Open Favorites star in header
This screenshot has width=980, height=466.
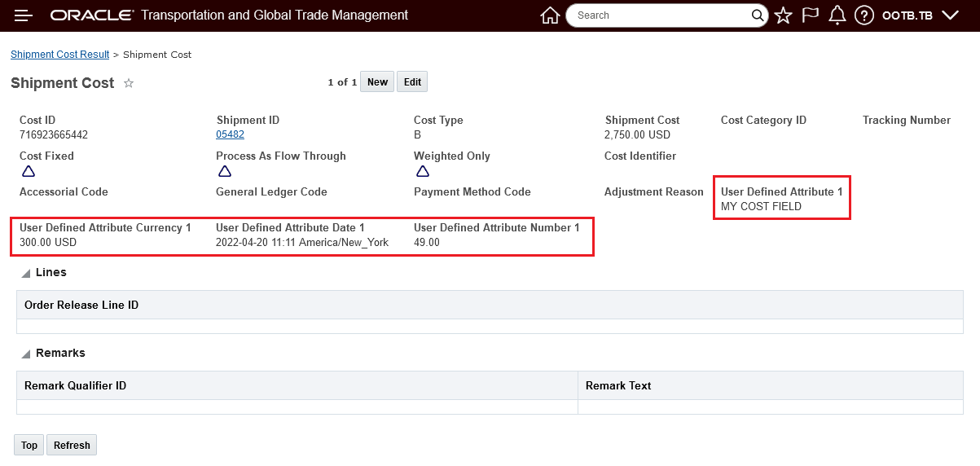pos(783,15)
